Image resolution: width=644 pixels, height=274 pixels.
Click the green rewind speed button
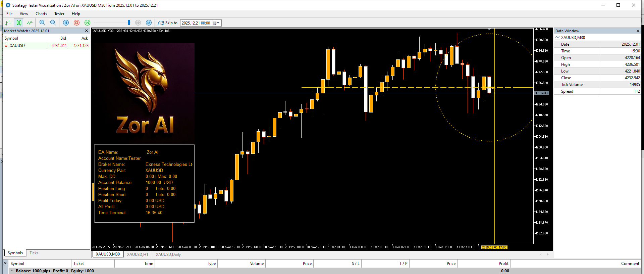[88, 23]
